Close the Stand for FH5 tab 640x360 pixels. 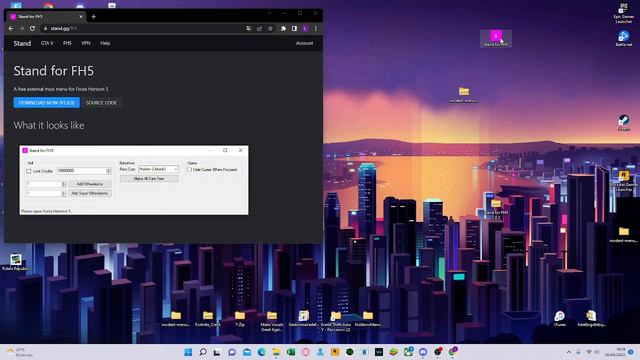tap(81, 17)
